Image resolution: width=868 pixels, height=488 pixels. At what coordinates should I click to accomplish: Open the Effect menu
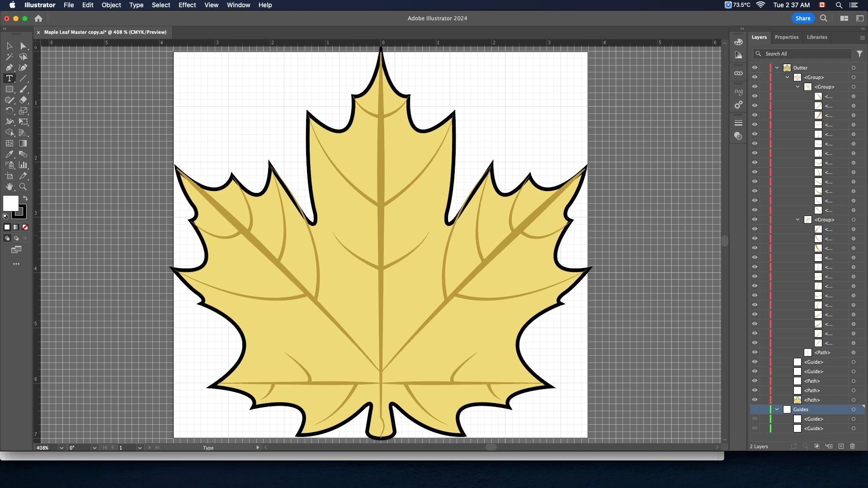click(187, 5)
